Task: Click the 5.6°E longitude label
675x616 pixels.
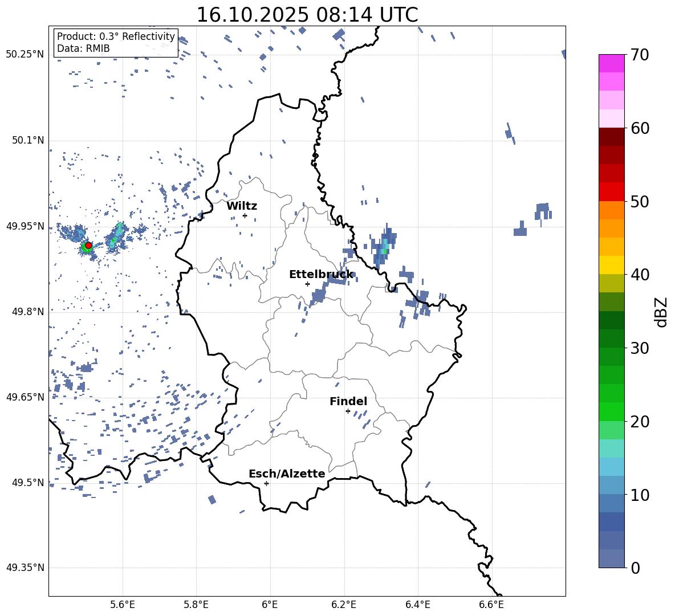Action: (123, 605)
